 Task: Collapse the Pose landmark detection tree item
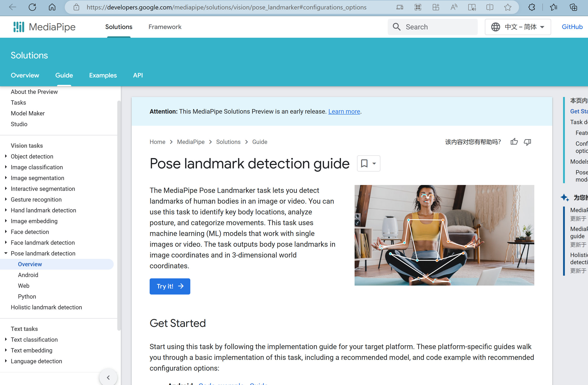tap(6, 253)
